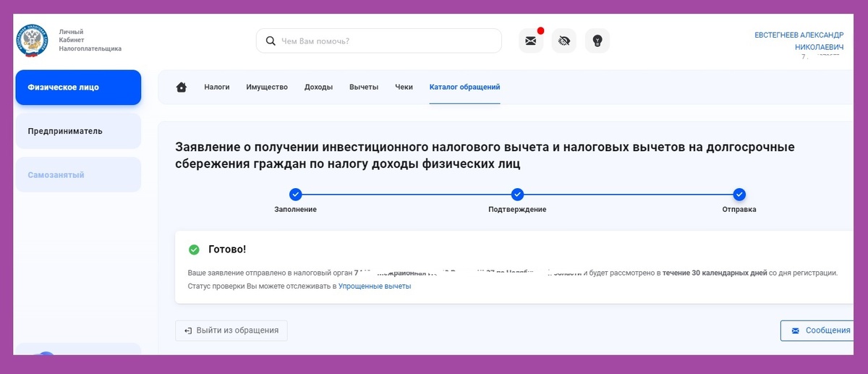Go to the Чеки tab
Image resolution: width=868 pixels, height=374 pixels.
[404, 87]
